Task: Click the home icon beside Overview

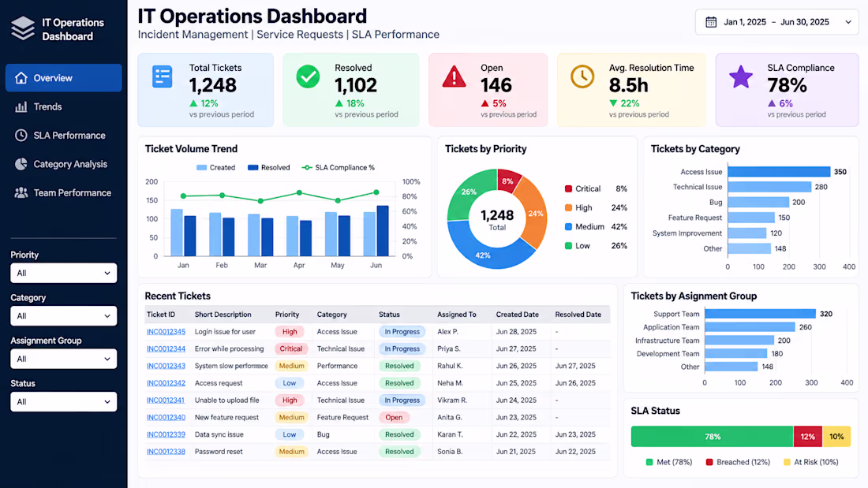Action: (x=21, y=78)
